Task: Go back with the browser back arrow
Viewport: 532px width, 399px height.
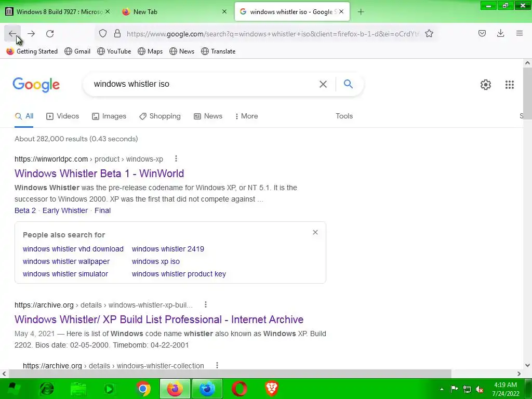Action: click(12, 34)
